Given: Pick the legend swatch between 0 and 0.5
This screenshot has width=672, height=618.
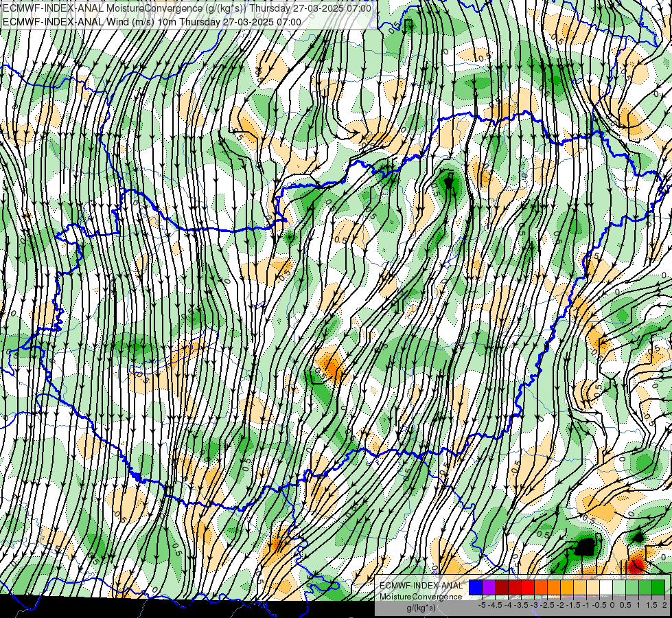Looking at the screenshot, I should [x=619, y=588].
